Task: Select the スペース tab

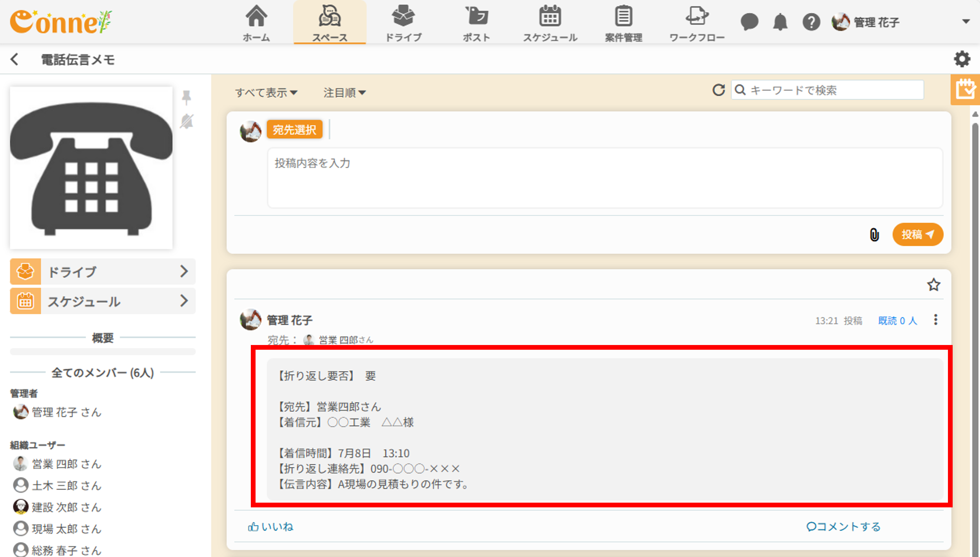Action: (x=329, y=23)
